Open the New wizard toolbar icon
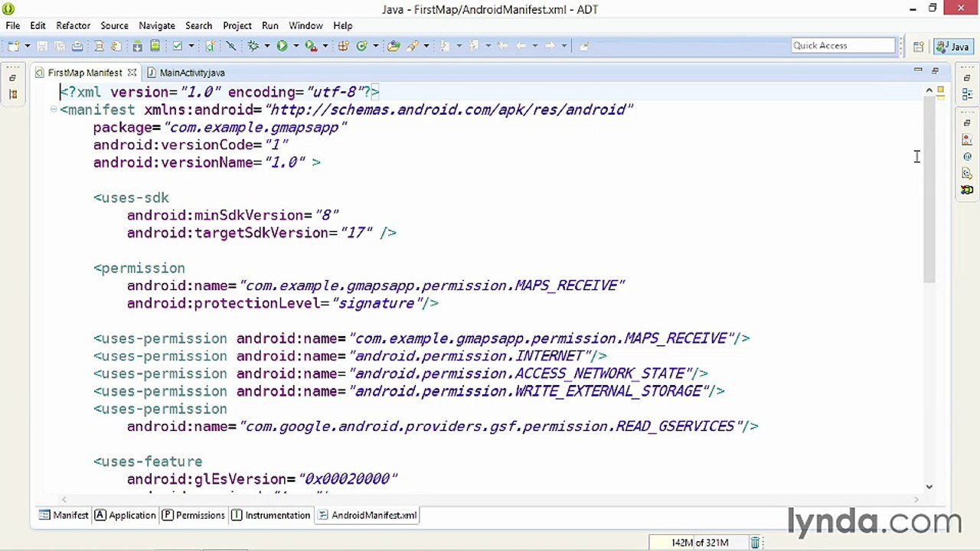Viewport: 980px width, 551px height. tap(14, 46)
